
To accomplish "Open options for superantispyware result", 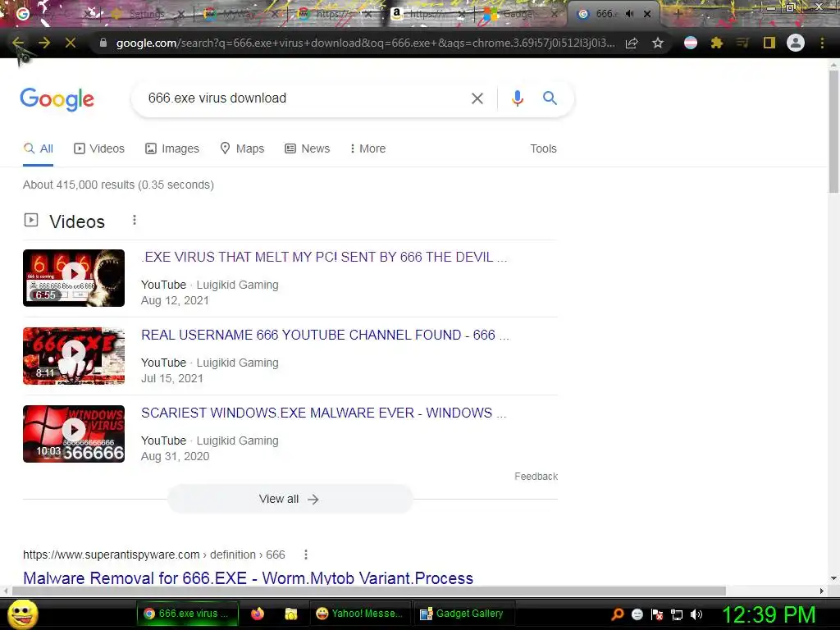I will [x=306, y=555].
